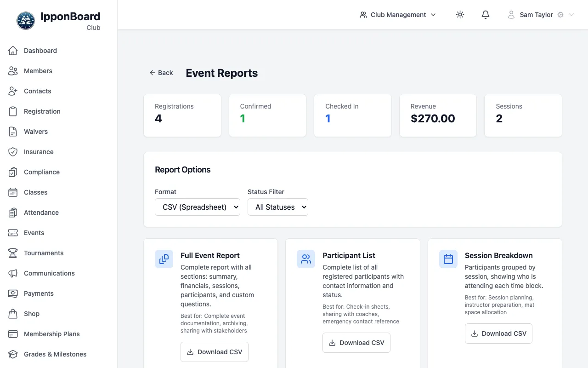This screenshot has height=368, width=588.
Task: Click the Classes calendar icon
Action: coord(13,192)
